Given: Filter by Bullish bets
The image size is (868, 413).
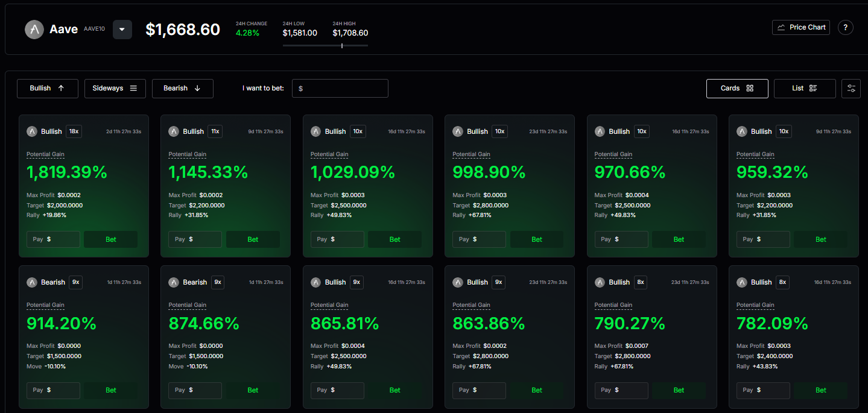Looking at the screenshot, I should (48, 88).
